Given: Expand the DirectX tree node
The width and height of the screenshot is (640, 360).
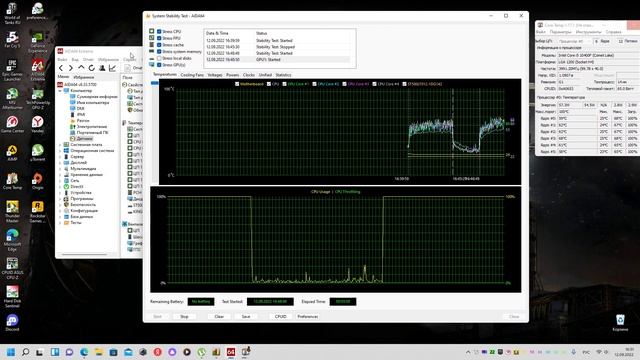Looking at the screenshot, I should [x=60, y=187].
